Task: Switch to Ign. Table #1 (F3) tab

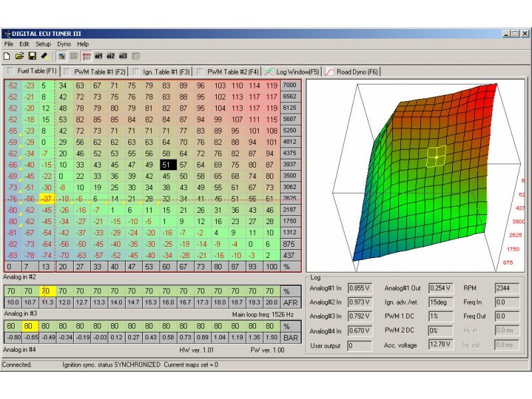Action: point(162,72)
